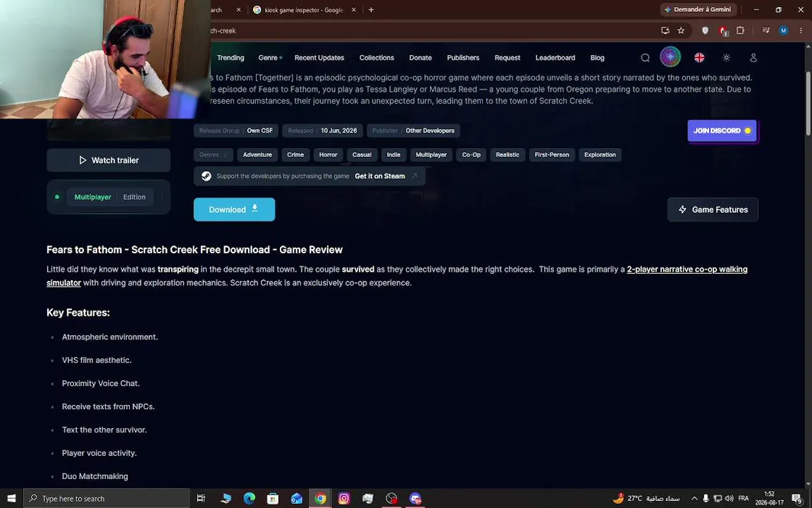Open the Windows Start menu
Screen dimensions: 812x508
tap(11, 499)
